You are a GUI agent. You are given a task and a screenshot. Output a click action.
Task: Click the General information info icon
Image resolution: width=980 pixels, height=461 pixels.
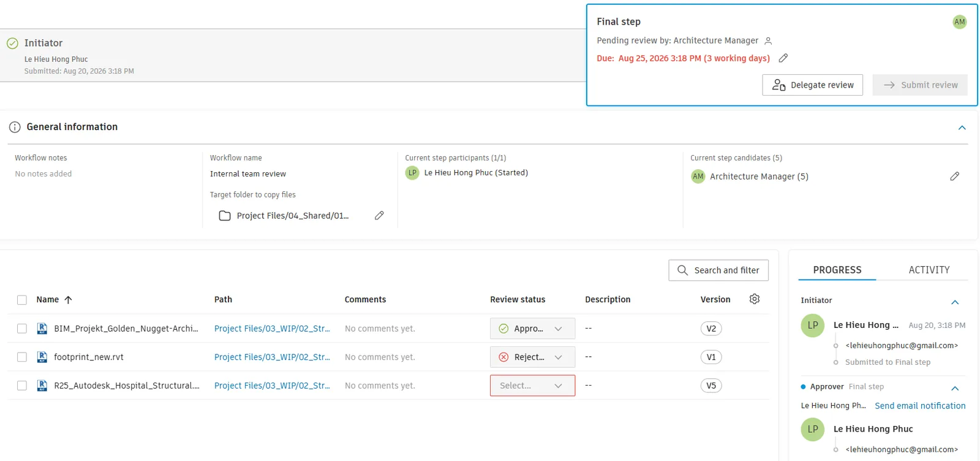(15, 127)
